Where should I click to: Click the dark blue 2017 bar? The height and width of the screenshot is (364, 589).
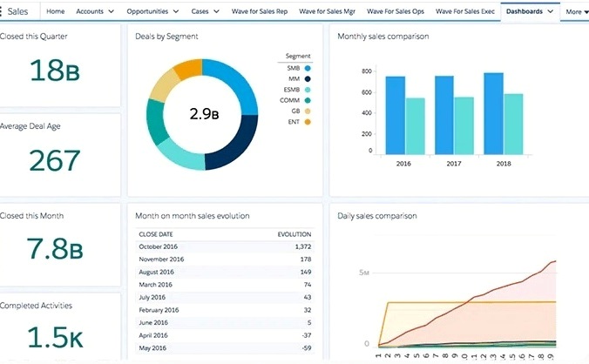pos(444,115)
